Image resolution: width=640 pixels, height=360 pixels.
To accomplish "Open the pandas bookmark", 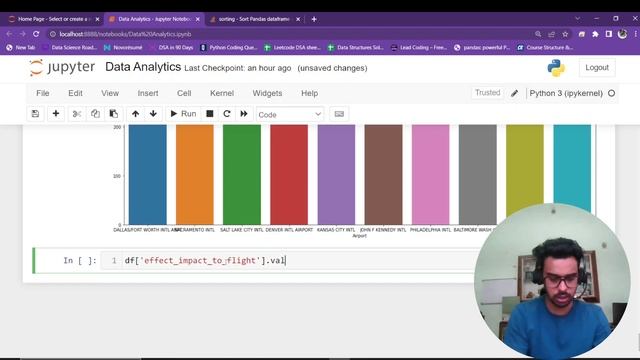I will 482,47.
